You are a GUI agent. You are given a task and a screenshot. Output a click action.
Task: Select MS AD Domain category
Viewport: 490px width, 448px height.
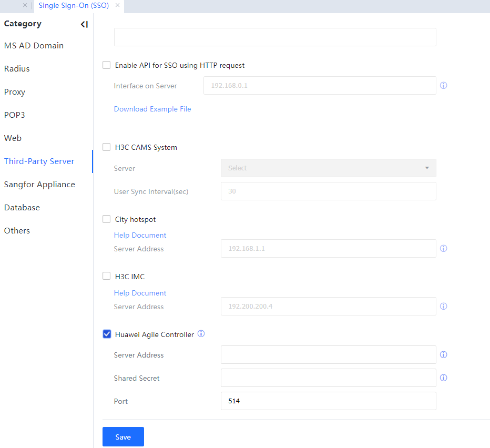pyautogui.click(x=34, y=46)
